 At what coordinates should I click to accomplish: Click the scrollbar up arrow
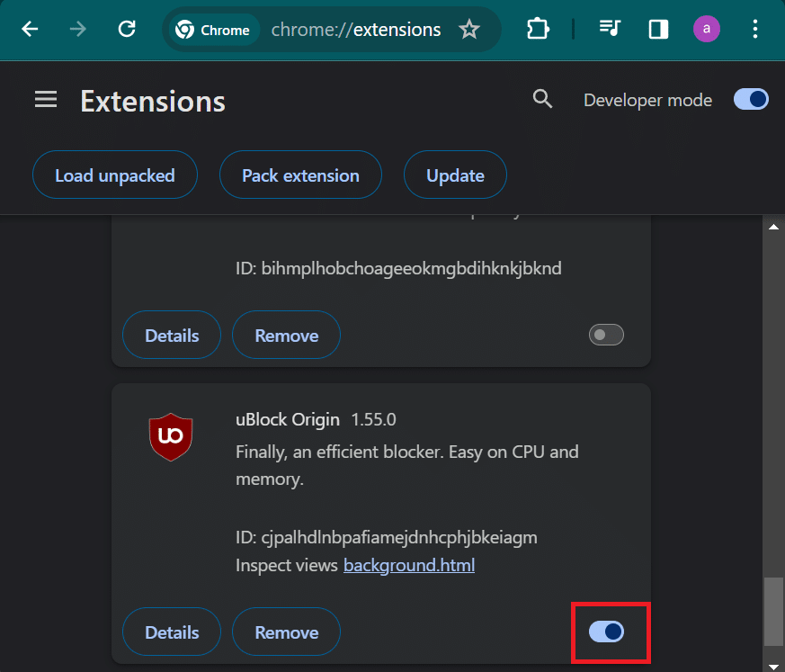coord(773,227)
